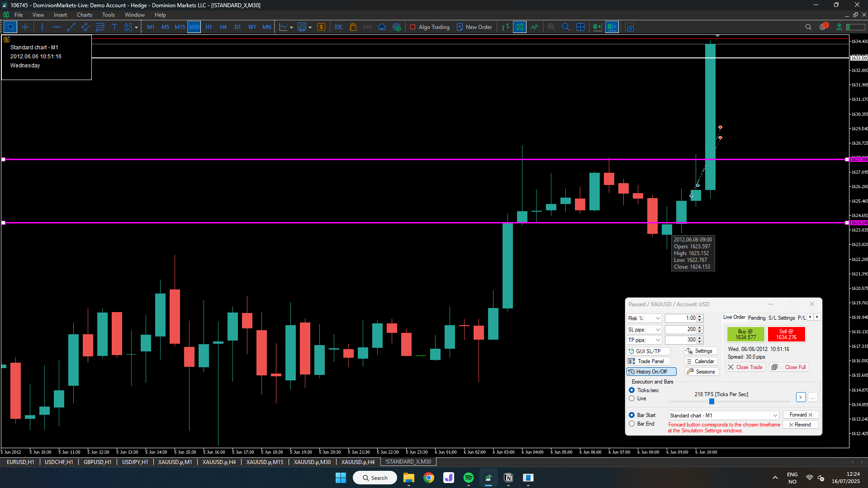This screenshot has height=488, width=868.
Task: Click the battery level progress bar in toolbar
Action: (x=856, y=27)
